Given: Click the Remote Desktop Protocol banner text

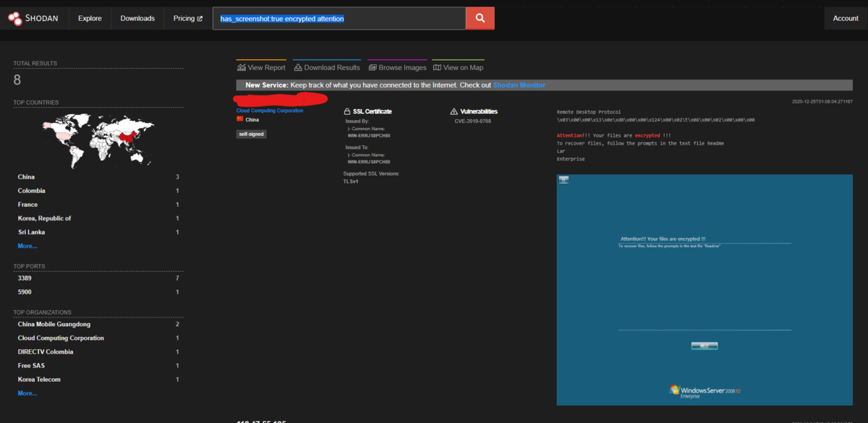Looking at the screenshot, I should (x=589, y=112).
